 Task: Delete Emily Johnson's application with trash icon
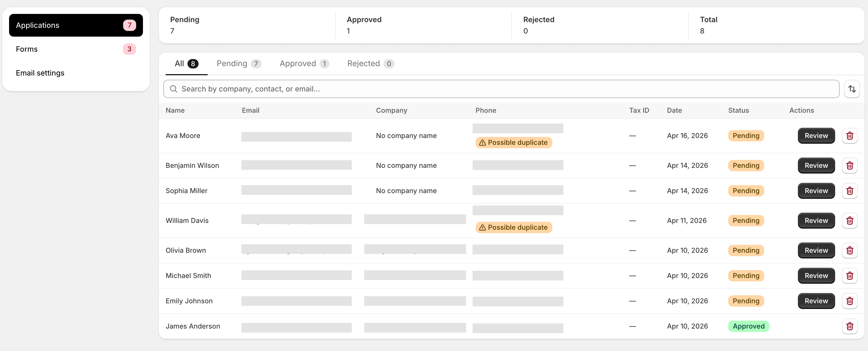(x=850, y=301)
